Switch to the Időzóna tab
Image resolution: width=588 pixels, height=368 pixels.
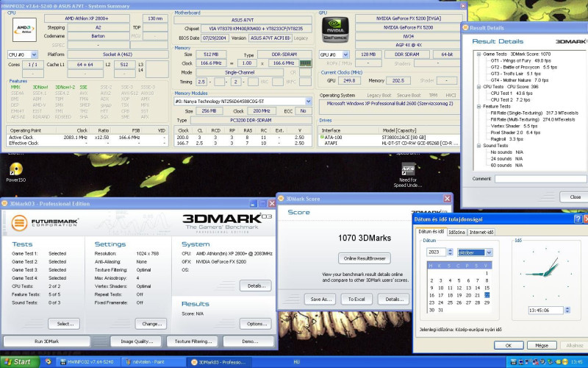[x=456, y=233]
